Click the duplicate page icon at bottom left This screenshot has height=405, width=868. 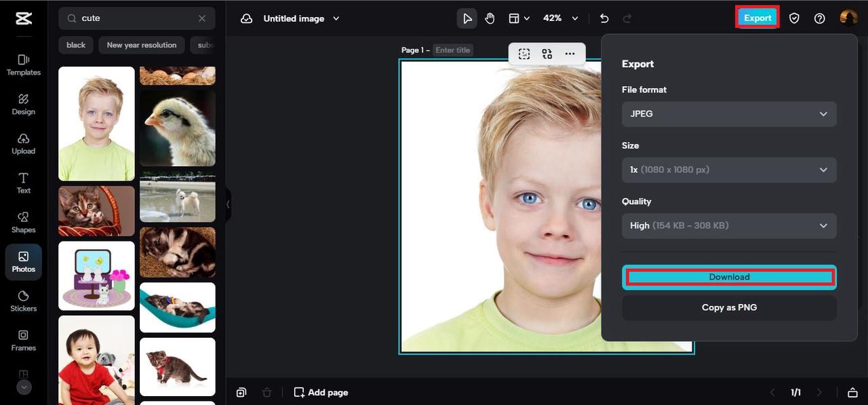pyautogui.click(x=241, y=392)
